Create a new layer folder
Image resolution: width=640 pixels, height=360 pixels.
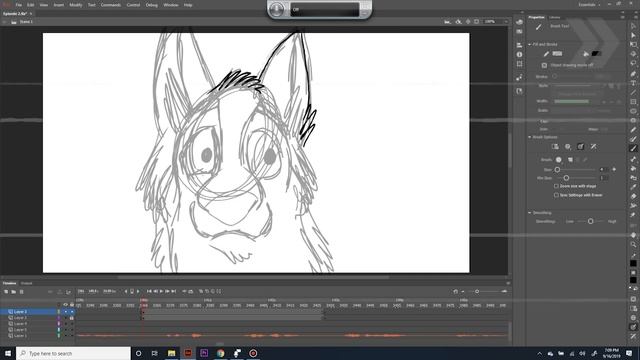pos(13,292)
